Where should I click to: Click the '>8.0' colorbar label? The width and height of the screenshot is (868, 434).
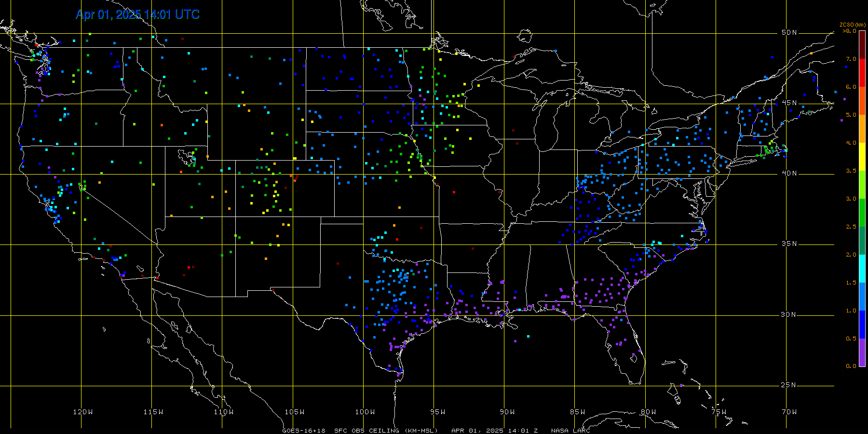[x=850, y=31]
